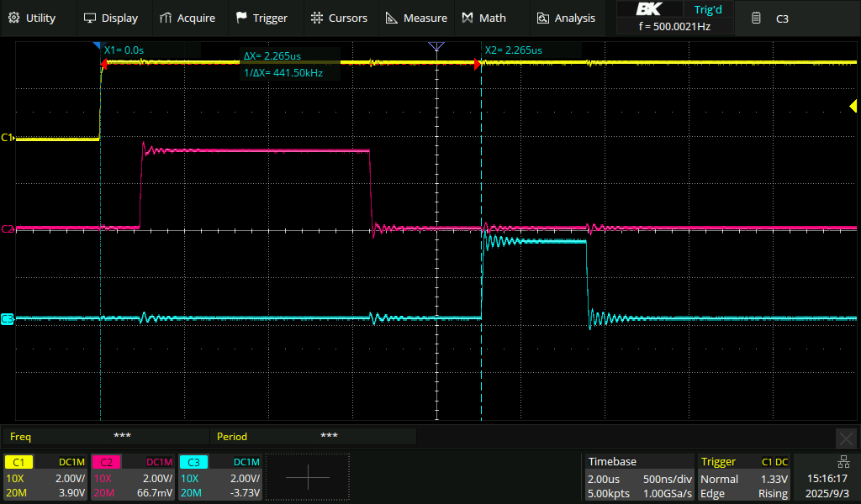Viewport: 861px width, 504px height.
Task: Click the Math M icon
Action: [x=467, y=18]
